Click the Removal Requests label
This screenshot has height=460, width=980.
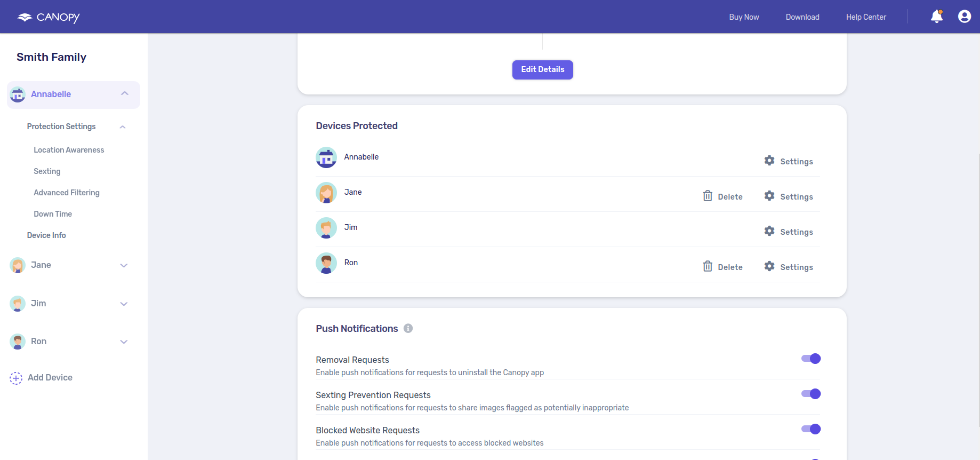352,360
